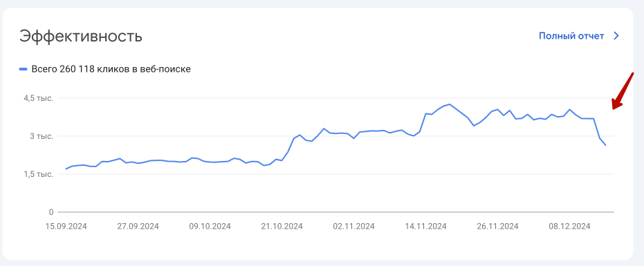This screenshot has width=644, height=266.
Task: Click the blue legend marker for clicks
Action: coord(24,69)
